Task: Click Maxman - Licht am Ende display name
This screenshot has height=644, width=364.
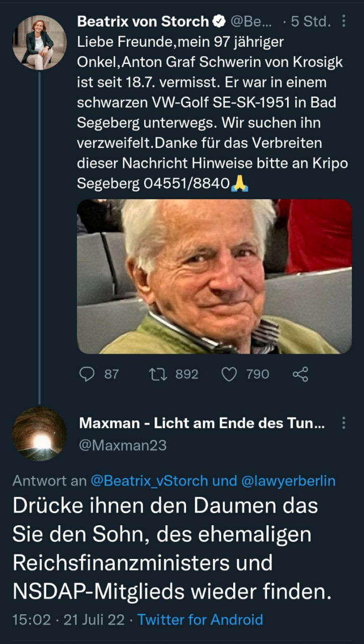Action: (x=201, y=424)
